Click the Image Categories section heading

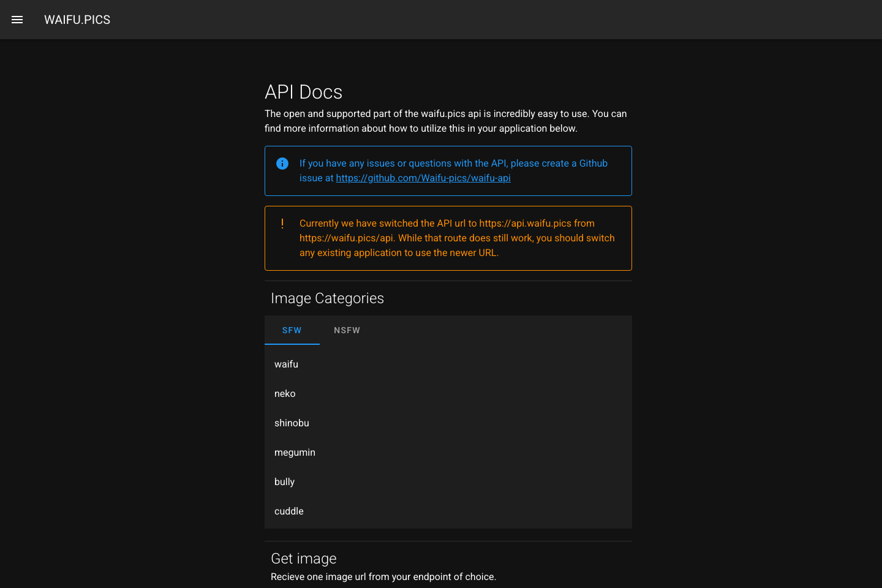(327, 298)
